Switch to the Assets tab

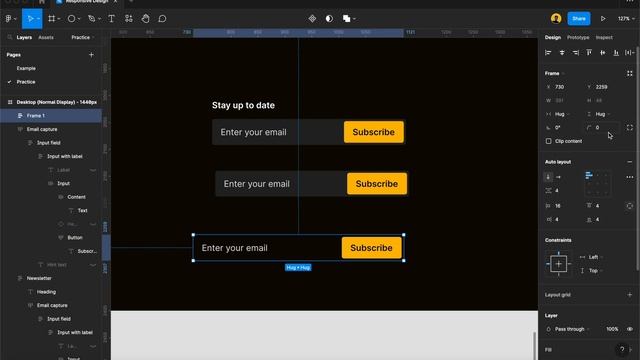46,37
